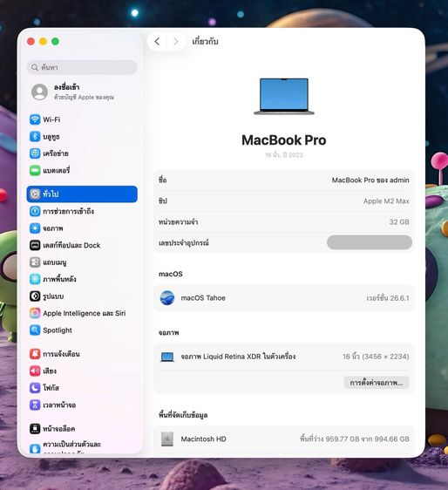Viewport: 448px width, 490px height.
Task: Click memory value '32 GB'
Action: tap(399, 221)
